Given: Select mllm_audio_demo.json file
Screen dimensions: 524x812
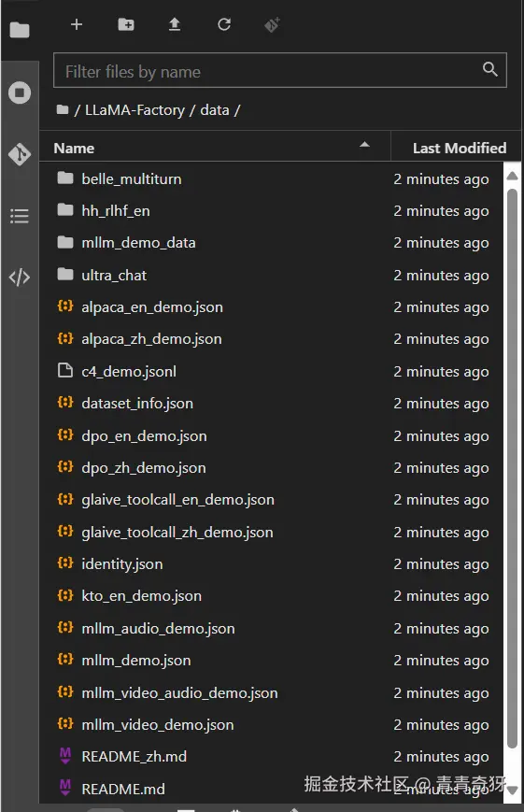Looking at the screenshot, I should coord(271,629).
